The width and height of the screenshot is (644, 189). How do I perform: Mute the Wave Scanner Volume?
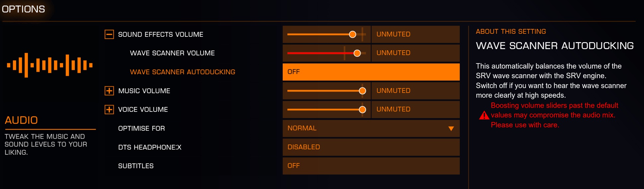(x=415, y=53)
